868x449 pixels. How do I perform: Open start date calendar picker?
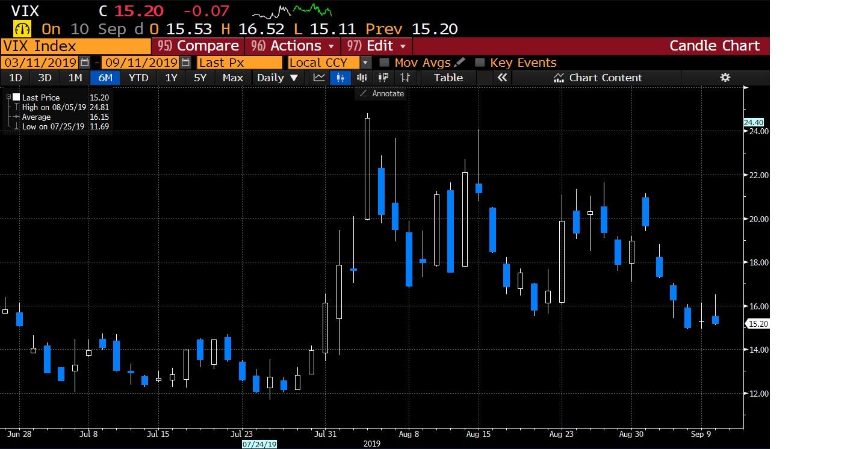[84, 63]
